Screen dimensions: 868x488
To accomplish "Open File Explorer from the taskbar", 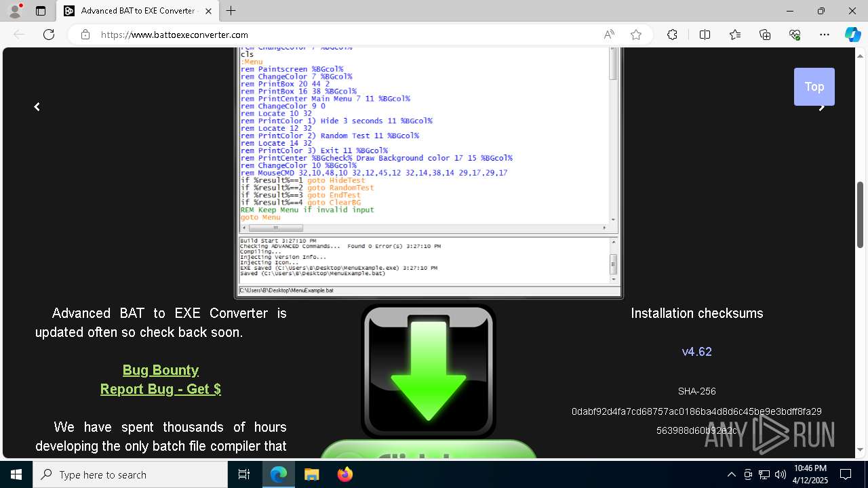I will click(x=311, y=474).
